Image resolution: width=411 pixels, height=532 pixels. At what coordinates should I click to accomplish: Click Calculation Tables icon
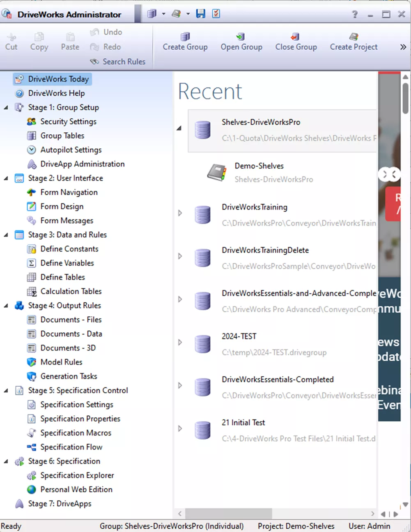click(32, 291)
